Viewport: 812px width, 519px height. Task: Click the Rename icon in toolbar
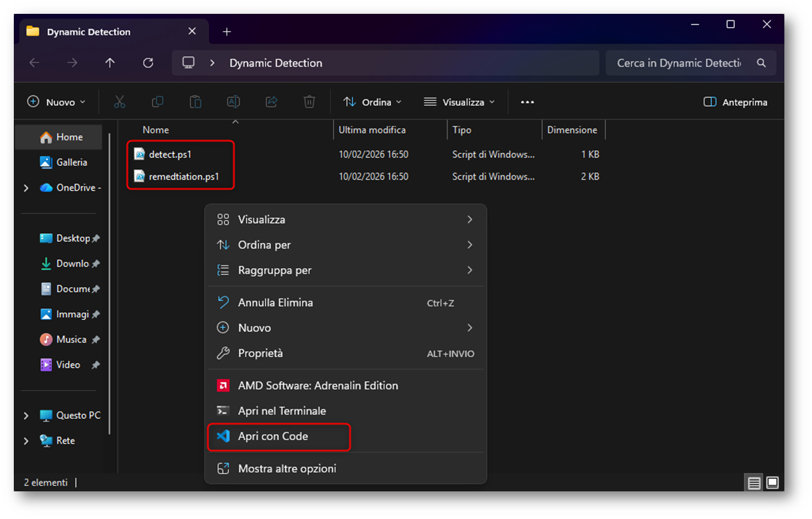tap(233, 102)
